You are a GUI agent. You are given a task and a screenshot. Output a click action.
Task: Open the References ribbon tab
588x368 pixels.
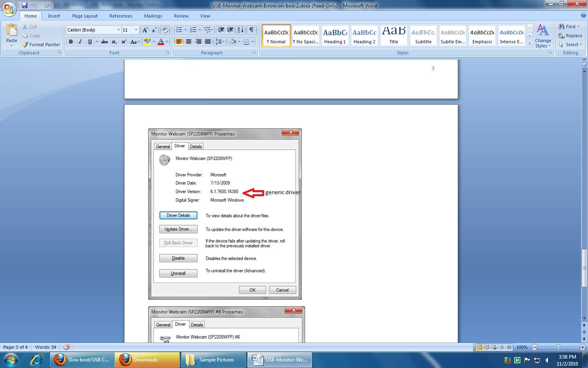[x=121, y=16]
